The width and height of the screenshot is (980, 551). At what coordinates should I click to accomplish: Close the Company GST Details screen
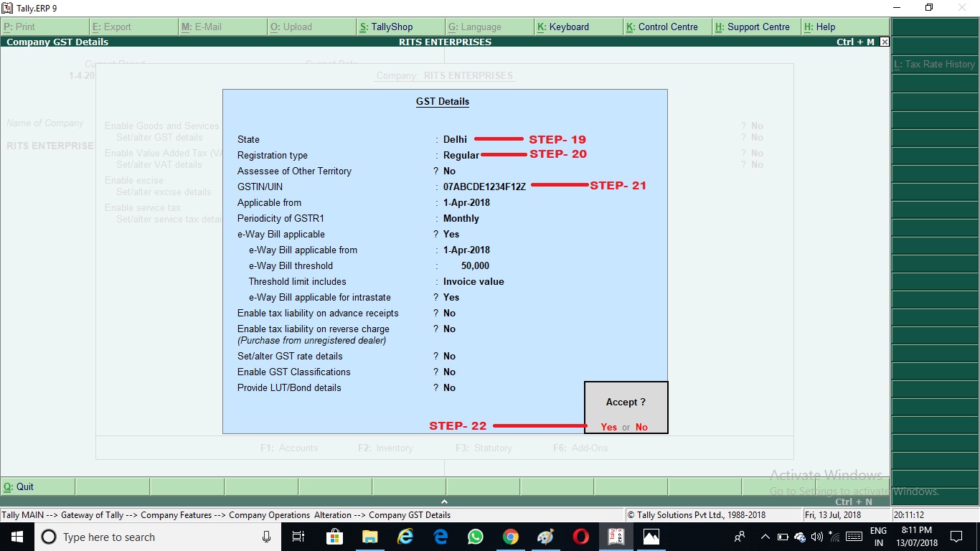pos(885,42)
